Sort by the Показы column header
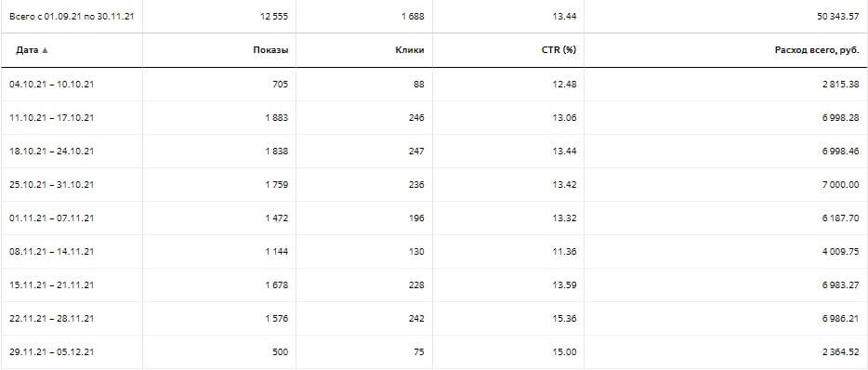This screenshot has width=868, height=370. [x=270, y=50]
